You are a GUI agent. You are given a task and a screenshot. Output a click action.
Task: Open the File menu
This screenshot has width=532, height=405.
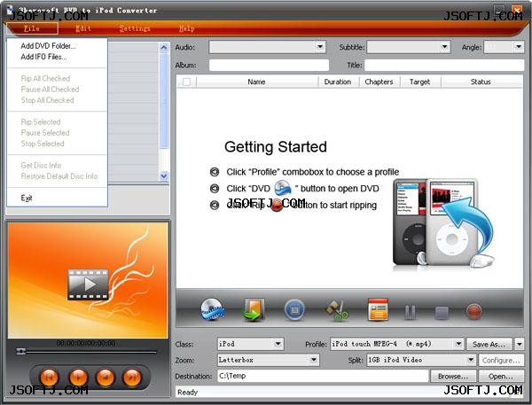point(32,28)
